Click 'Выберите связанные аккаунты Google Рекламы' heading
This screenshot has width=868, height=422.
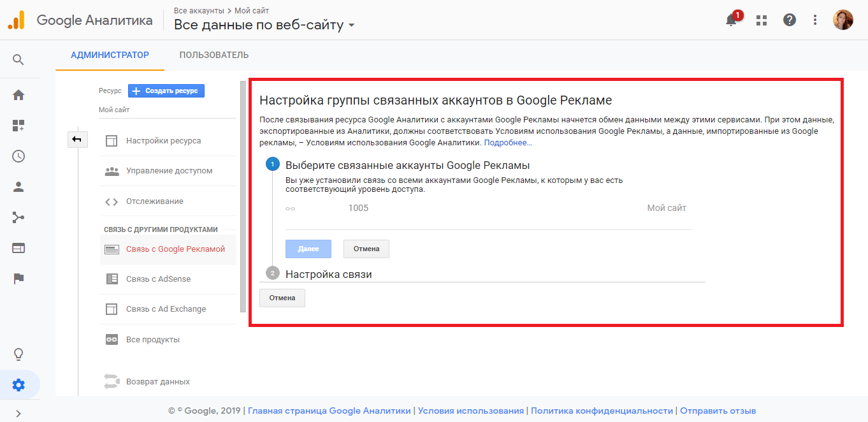[408, 165]
